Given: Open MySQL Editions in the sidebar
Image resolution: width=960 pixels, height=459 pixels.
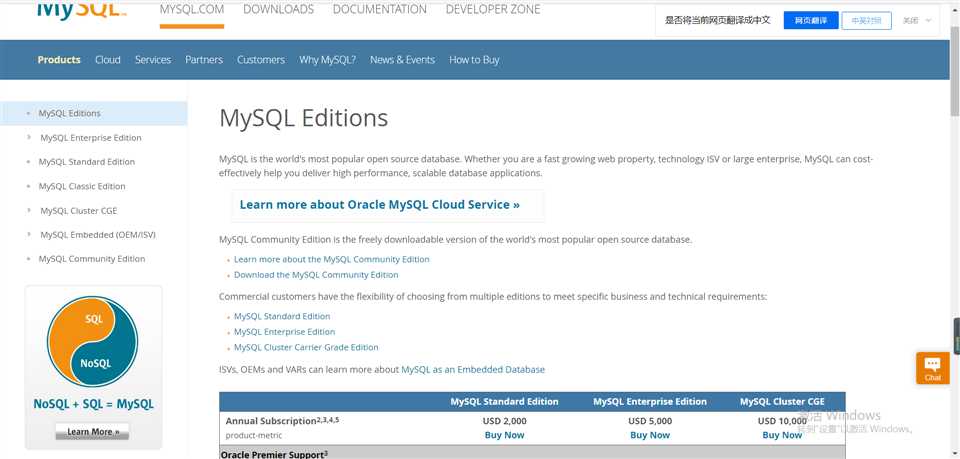Looking at the screenshot, I should point(69,113).
